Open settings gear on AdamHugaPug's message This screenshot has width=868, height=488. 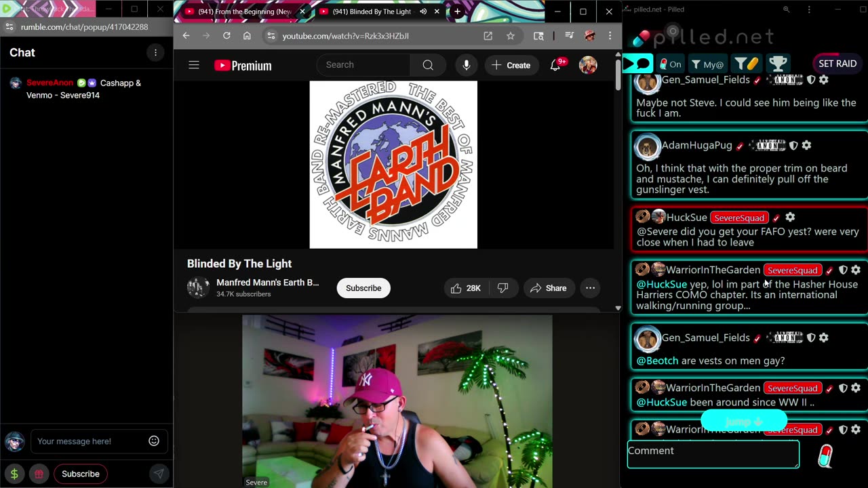click(x=806, y=146)
